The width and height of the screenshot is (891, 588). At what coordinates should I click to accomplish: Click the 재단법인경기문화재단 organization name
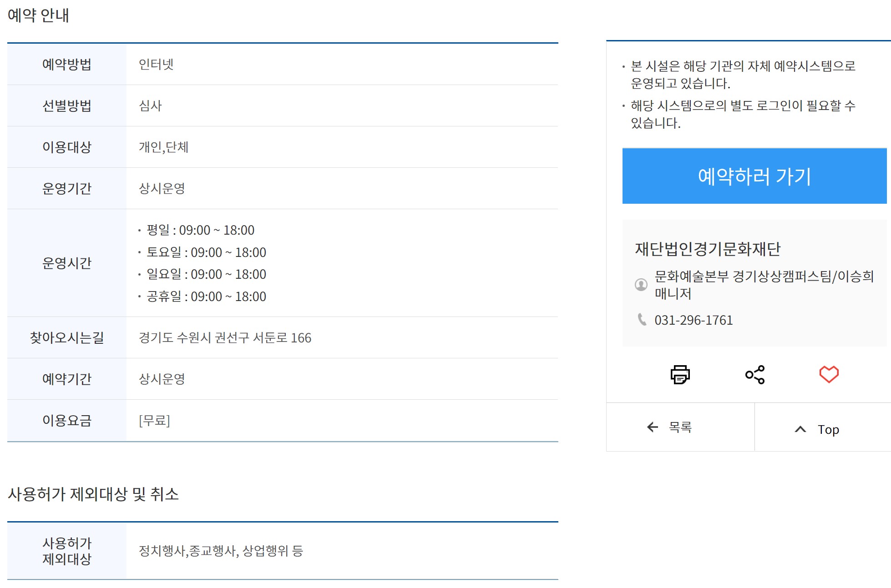coord(707,249)
